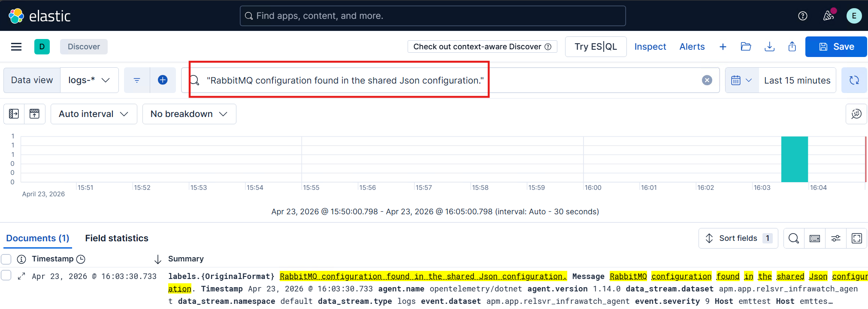Switch to Field statistics tab

(x=117, y=238)
